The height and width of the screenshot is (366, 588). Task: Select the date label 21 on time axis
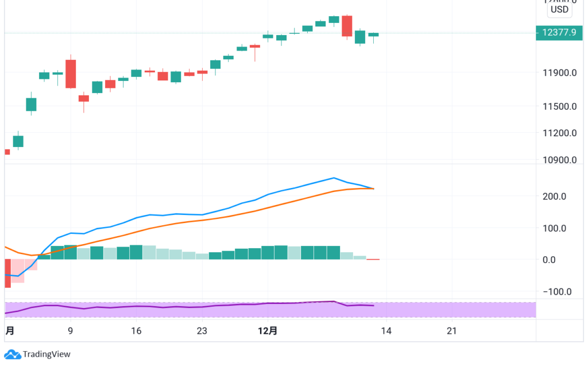pos(451,331)
